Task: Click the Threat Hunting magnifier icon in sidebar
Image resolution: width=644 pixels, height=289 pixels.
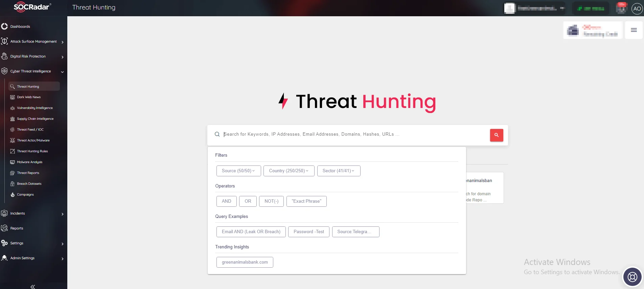Action: pos(13,87)
